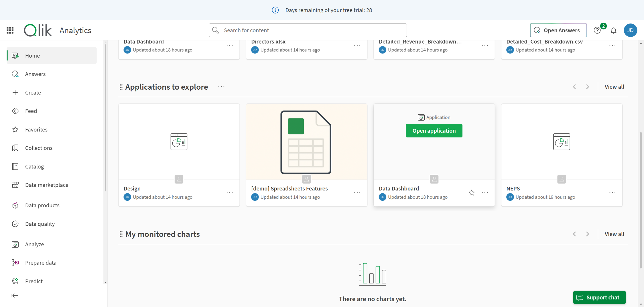The width and height of the screenshot is (644, 307).
Task: Open the help question mark icon
Action: (x=597, y=30)
